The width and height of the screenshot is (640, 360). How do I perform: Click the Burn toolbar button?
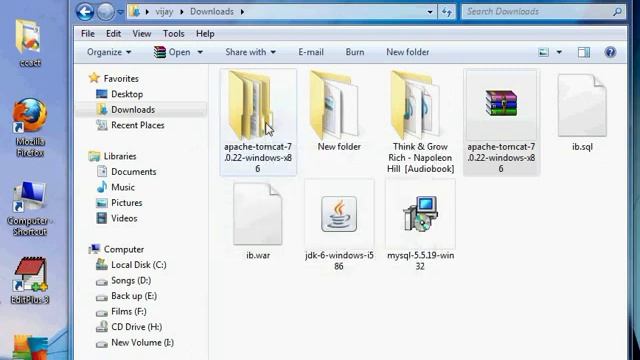tap(355, 52)
